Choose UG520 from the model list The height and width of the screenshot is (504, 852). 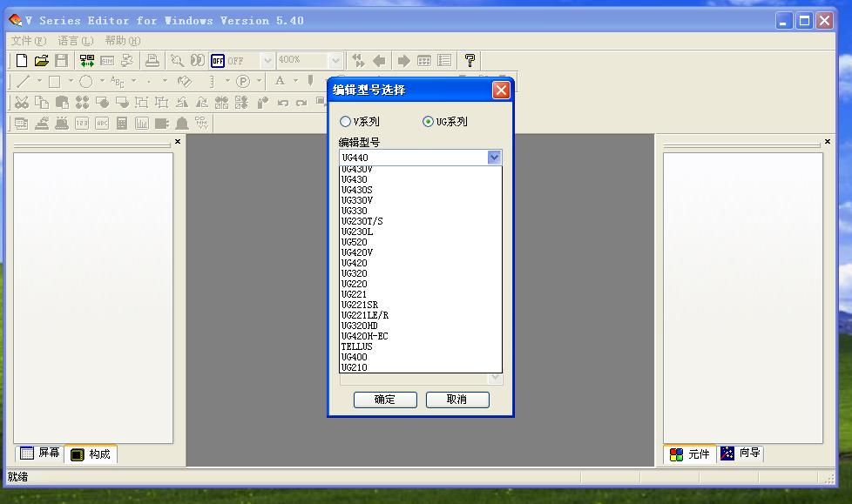[355, 242]
